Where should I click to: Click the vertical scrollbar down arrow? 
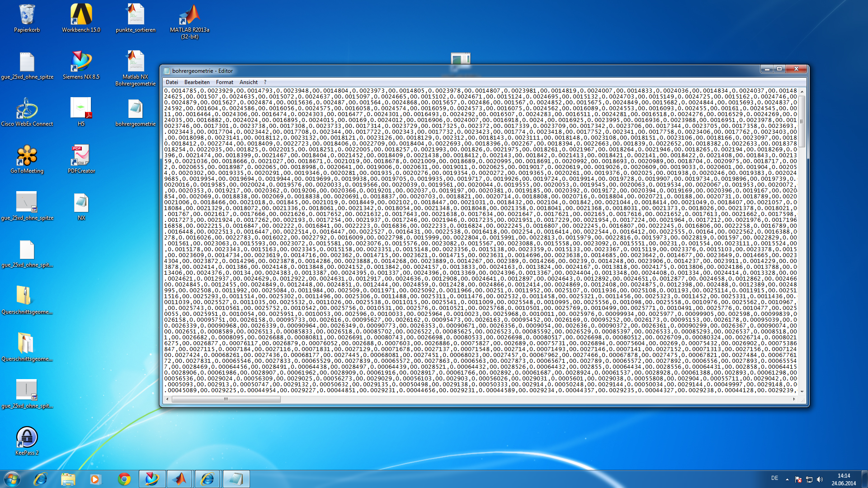pyautogui.click(x=802, y=391)
